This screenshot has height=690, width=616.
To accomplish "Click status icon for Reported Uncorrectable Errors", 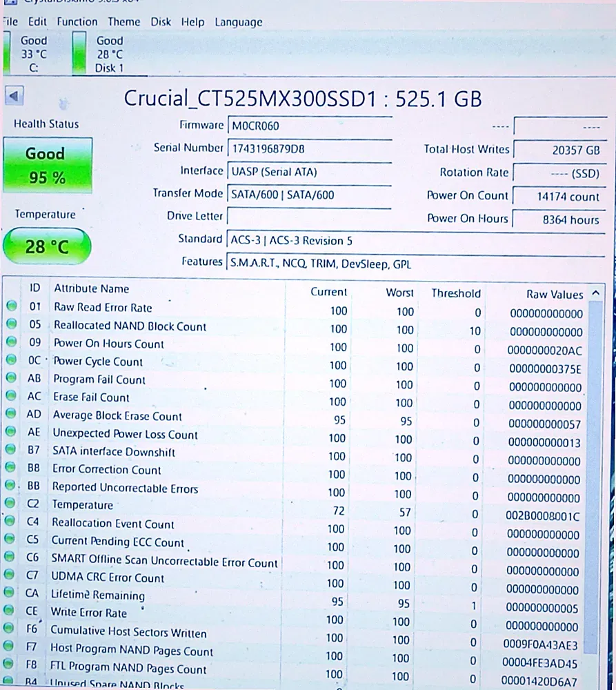I will (x=10, y=485).
